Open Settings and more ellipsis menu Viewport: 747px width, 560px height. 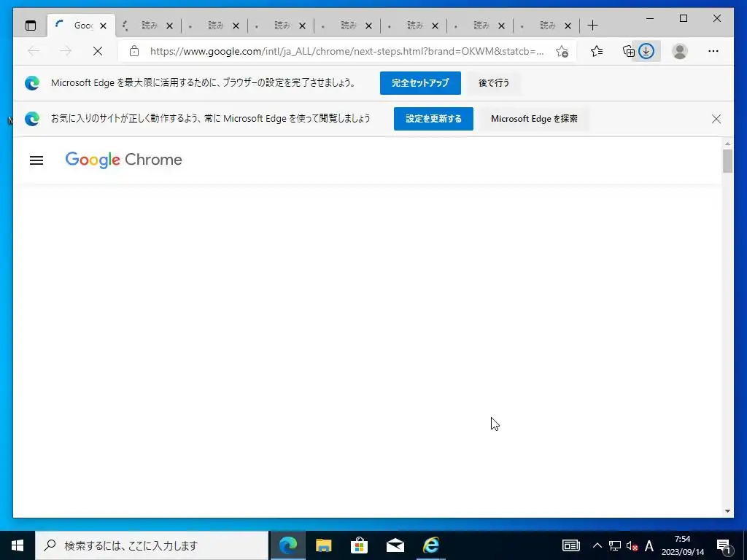point(713,51)
